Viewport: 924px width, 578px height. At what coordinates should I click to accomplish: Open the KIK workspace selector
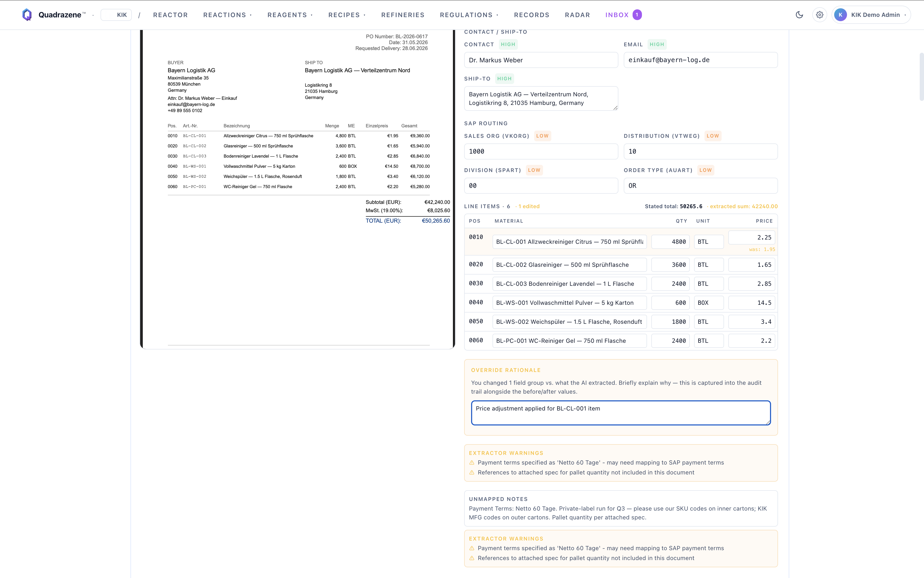click(x=116, y=15)
